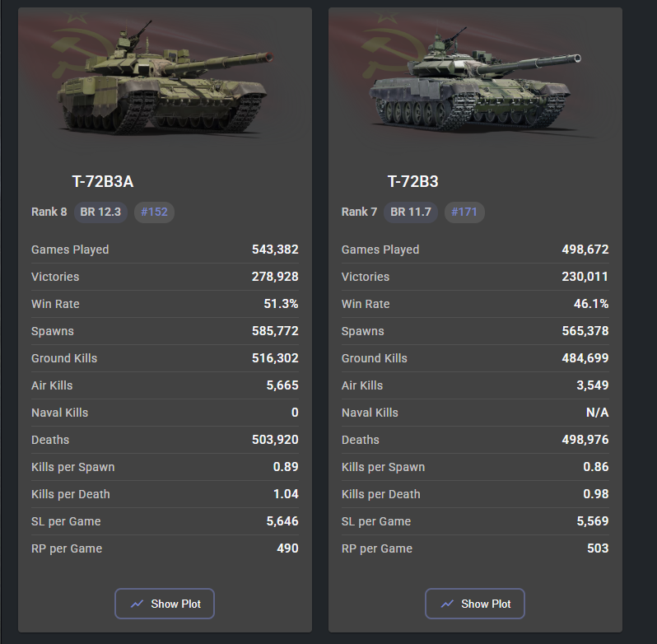Screen dimensions: 657x644
Task: Select T-72B3A Win Rate value 51.3%
Action: point(281,304)
